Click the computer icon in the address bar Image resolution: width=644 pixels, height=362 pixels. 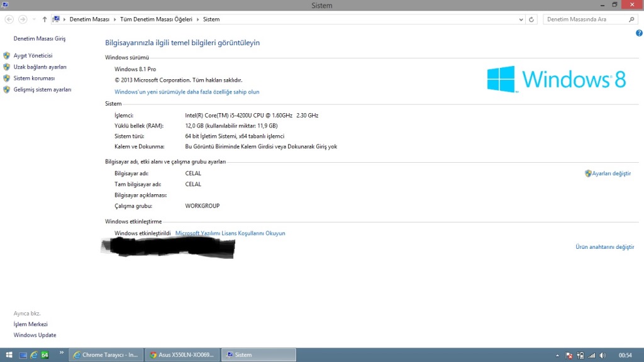click(56, 19)
